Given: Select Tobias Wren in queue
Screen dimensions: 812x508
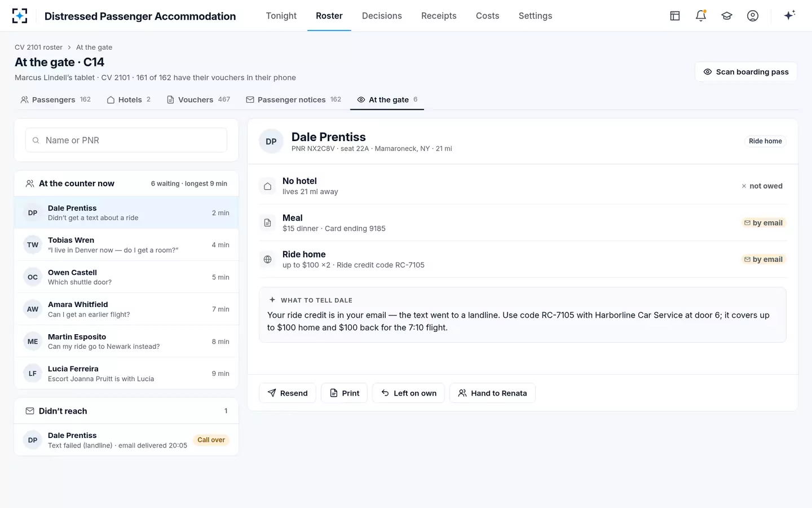Looking at the screenshot, I should click(126, 245).
